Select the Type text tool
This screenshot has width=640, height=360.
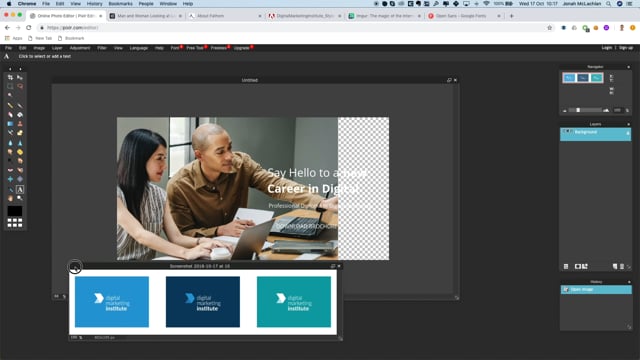20,189
